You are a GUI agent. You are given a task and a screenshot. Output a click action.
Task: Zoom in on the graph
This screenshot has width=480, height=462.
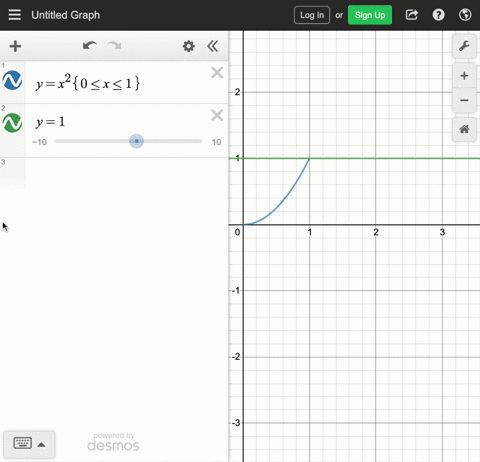(x=464, y=76)
